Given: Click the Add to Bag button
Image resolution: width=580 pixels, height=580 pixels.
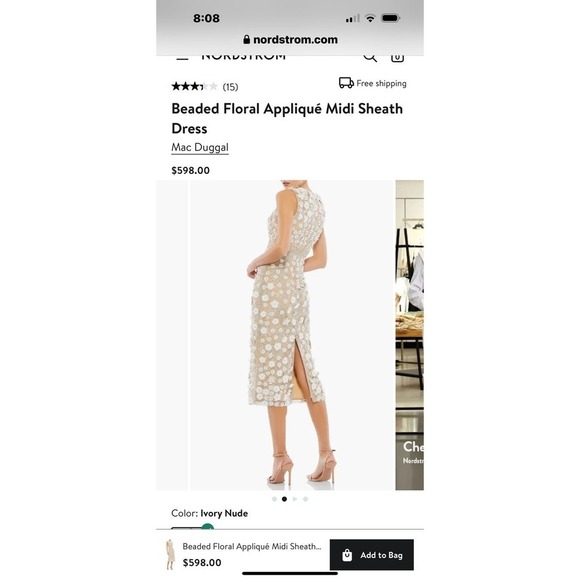Looking at the screenshot, I should [372, 555].
